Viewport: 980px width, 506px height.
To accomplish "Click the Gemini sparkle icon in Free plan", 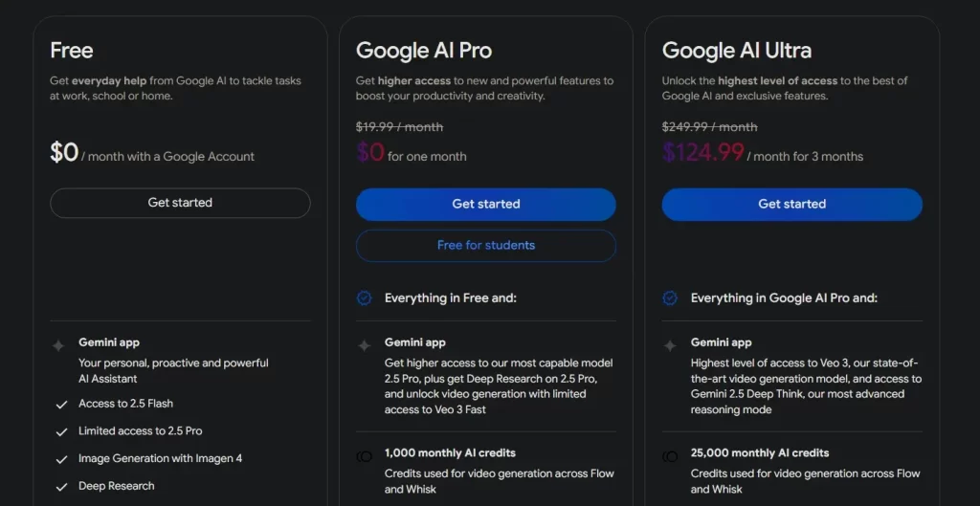I will (x=58, y=345).
